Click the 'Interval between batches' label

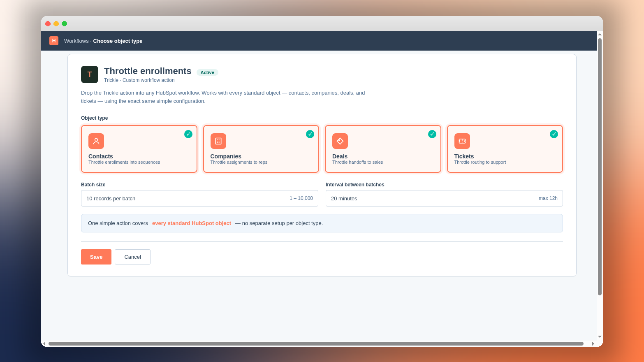coord(355,185)
